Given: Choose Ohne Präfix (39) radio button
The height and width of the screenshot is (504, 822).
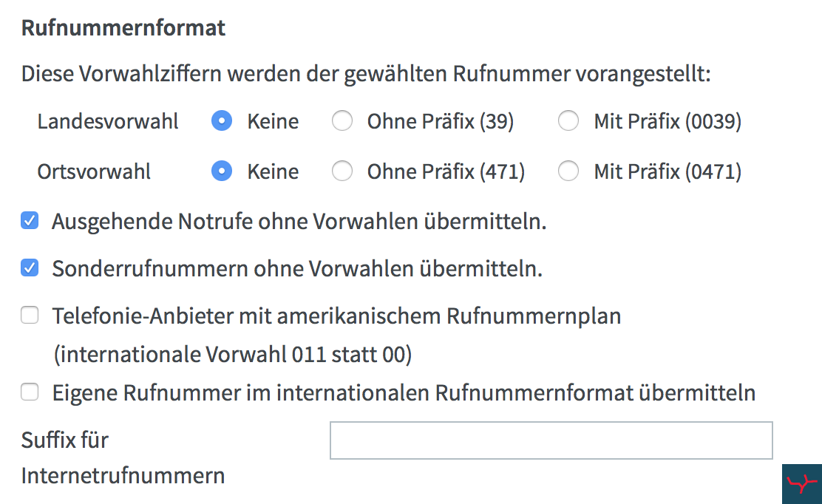Looking at the screenshot, I should 342,121.
